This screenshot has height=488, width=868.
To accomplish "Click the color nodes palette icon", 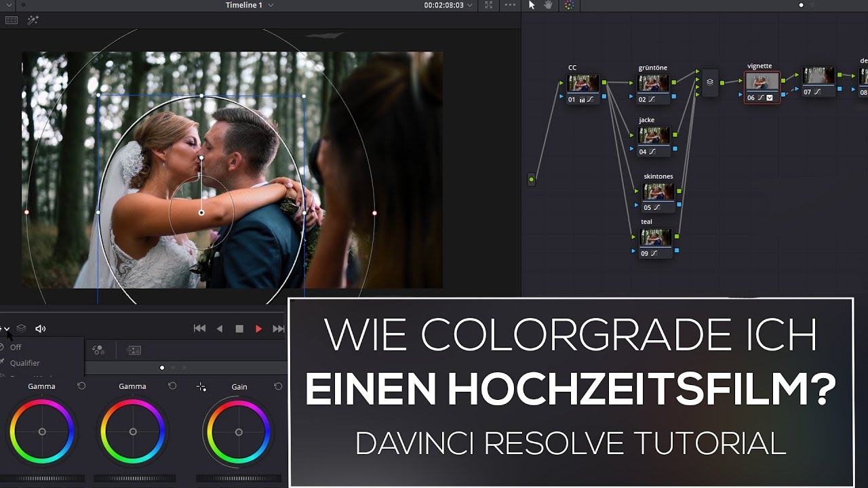I will coord(98,350).
